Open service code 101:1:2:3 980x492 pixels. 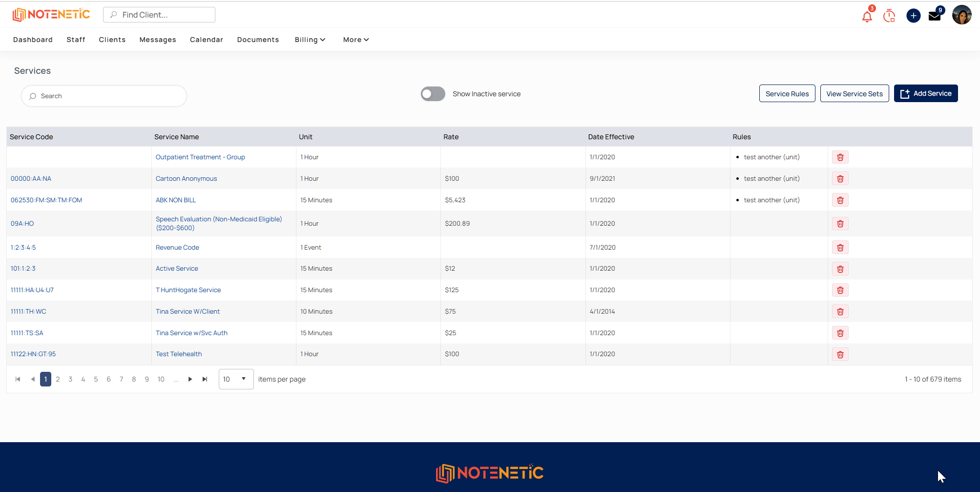[23, 269]
